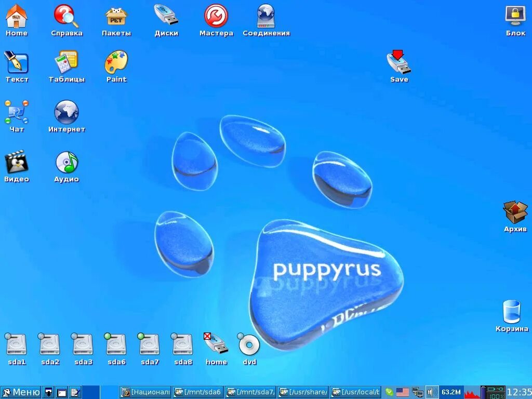
Task: Switch to the [/usr/local taskbar window
Action: pyautogui.click(x=356, y=392)
